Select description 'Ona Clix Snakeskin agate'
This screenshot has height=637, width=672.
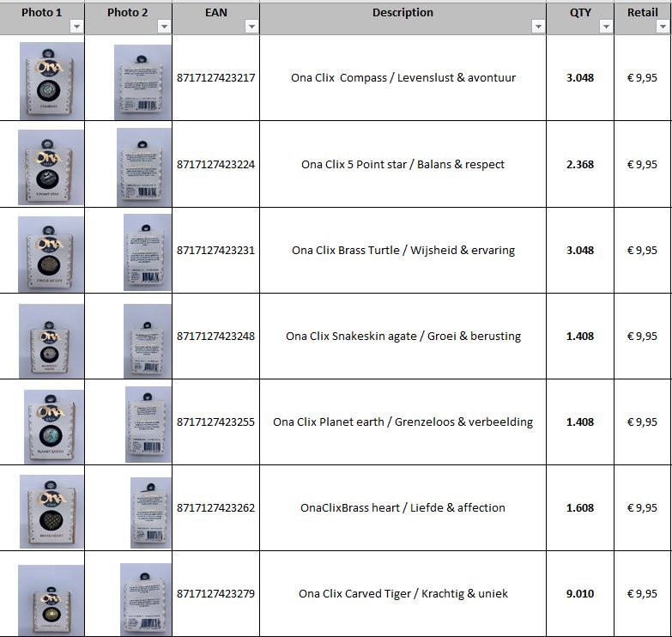coord(351,336)
